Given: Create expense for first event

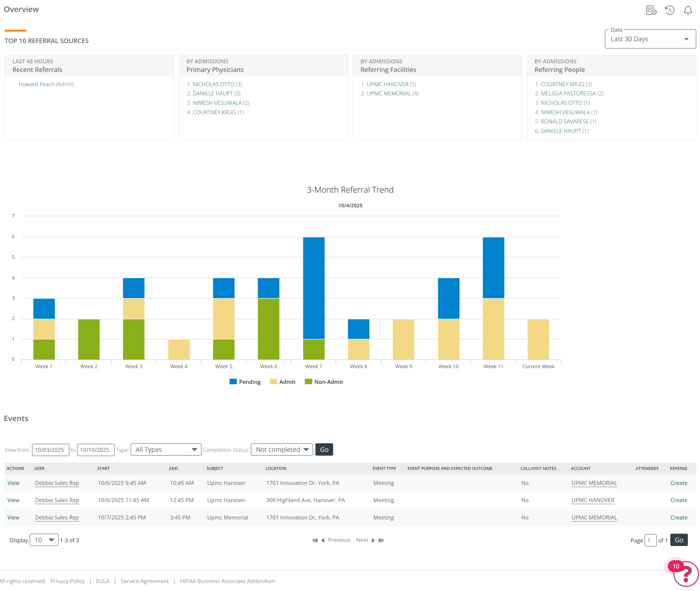Looking at the screenshot, I should pos(678,483).
